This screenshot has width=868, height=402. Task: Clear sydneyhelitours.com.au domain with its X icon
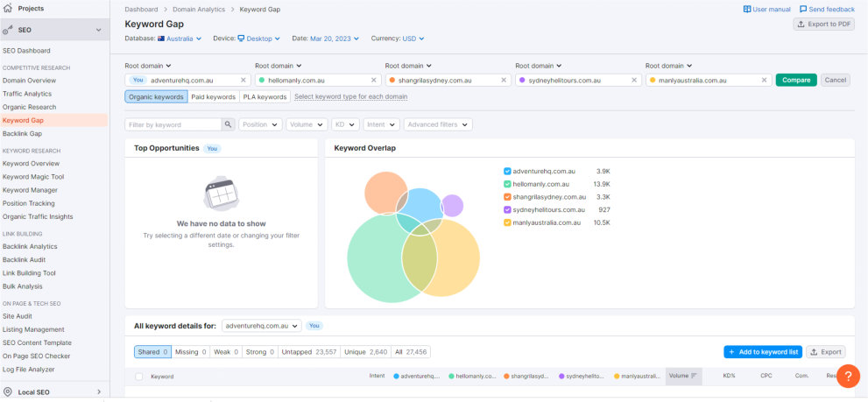tap(634, 81)
